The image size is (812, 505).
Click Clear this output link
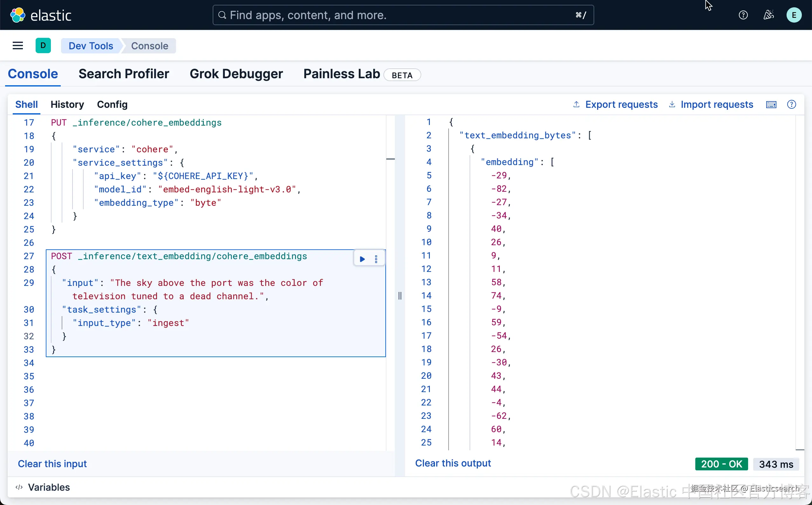pyautogui.click(x=453, y=463)
